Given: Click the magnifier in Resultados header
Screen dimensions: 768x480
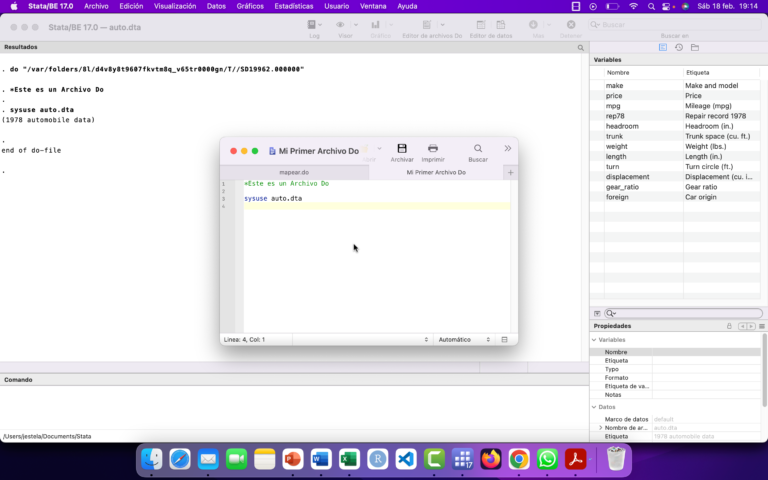Looking at the screenshot, I should click(580, 48).
